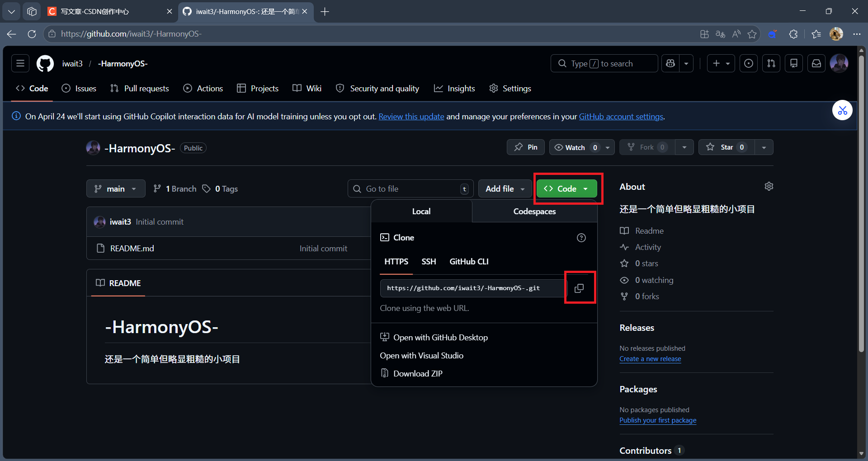The image size is (868, 461).
Task: Open Security and quality tab
Action: coord(377,89)
